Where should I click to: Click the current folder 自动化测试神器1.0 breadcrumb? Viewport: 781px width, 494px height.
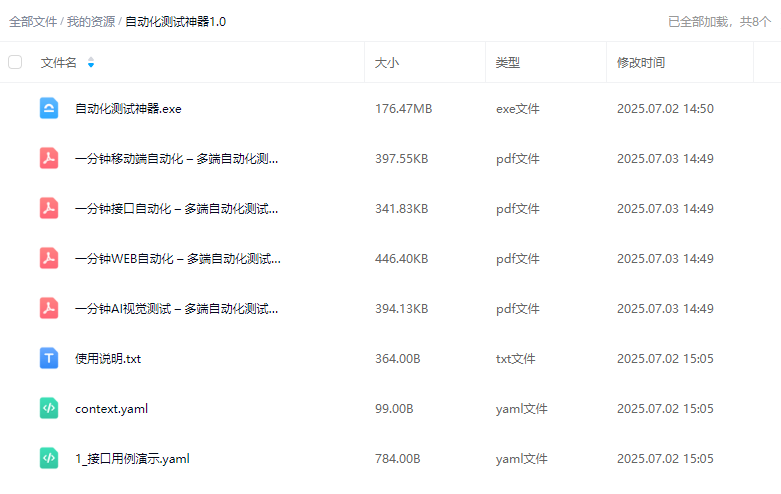(x=175, y=22)
